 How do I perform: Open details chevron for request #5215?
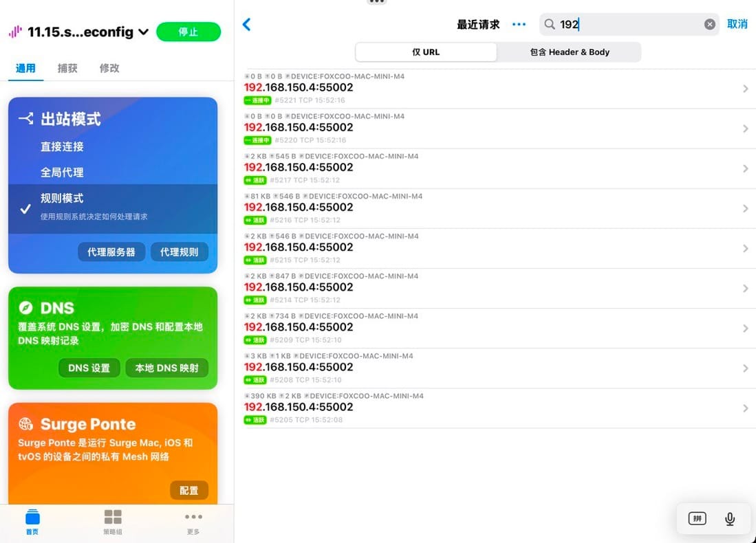click(x=746, y=249)
